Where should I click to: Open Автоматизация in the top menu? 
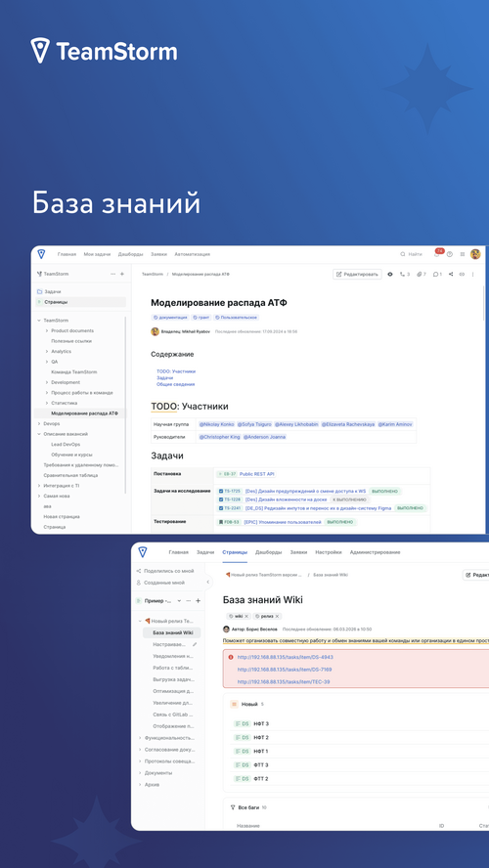click(192, 254)
